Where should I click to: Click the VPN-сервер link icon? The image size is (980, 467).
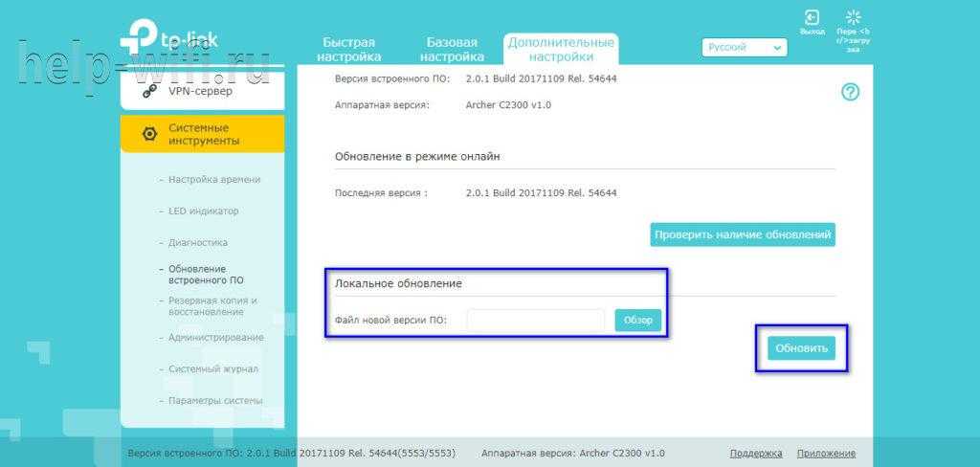point(149,92)
